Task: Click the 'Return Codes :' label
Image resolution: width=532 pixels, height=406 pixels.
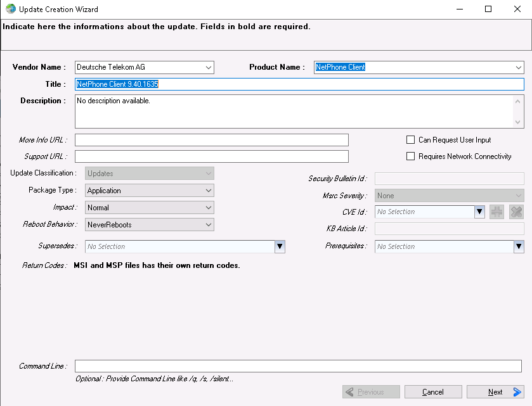Action: 44,265
